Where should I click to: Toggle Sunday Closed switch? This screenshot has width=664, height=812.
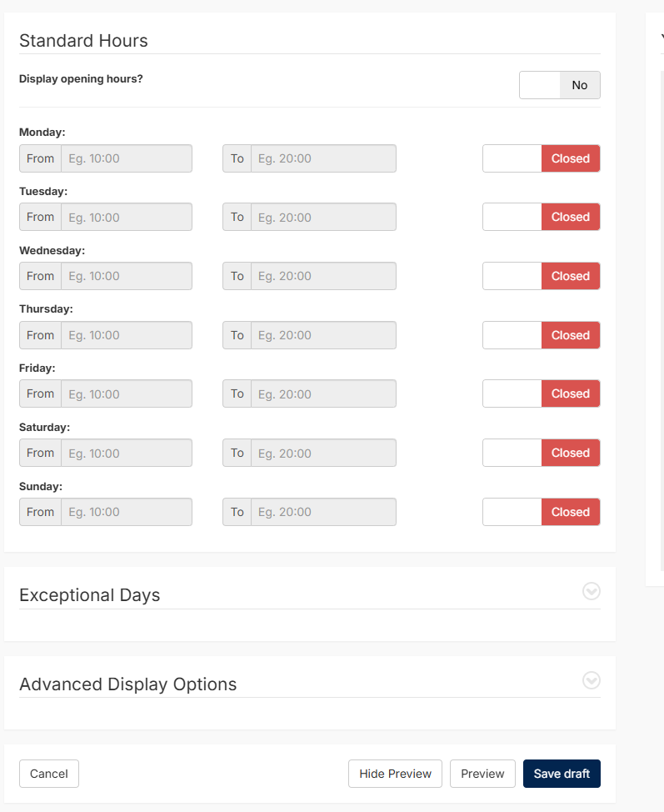[x=542, y=512]
